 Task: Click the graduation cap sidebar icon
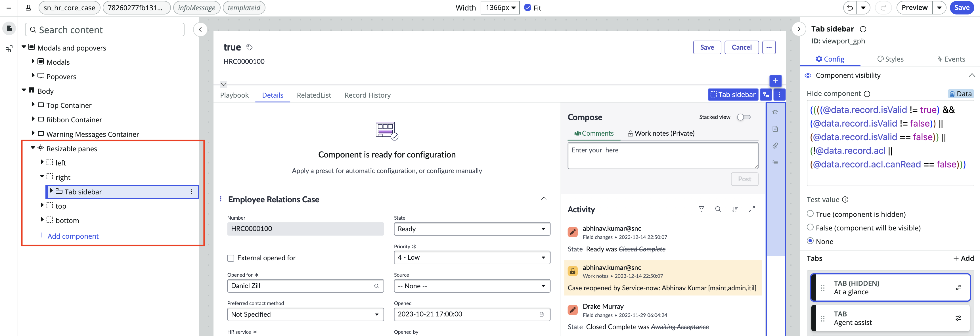pyautogui.click(x=775, y=112)
